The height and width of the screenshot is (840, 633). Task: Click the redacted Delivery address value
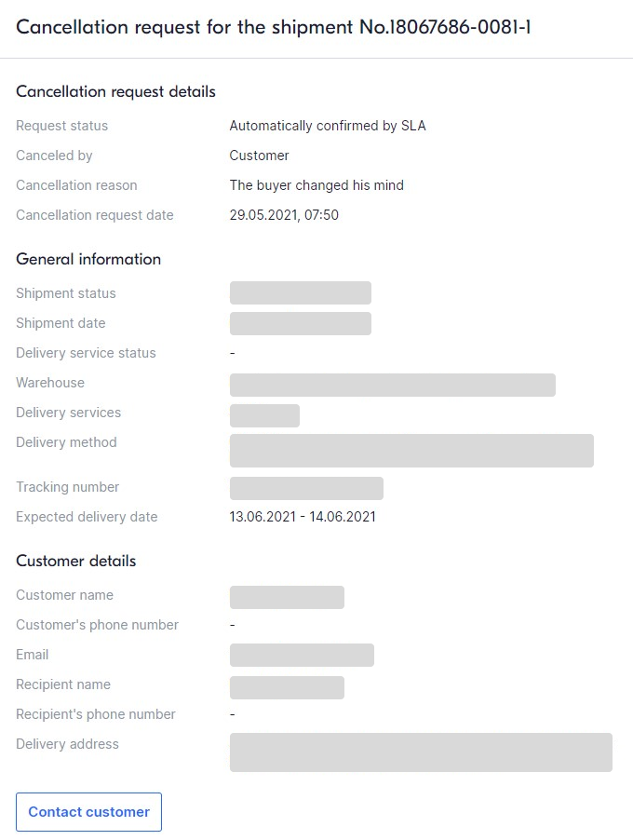point(421,752)
